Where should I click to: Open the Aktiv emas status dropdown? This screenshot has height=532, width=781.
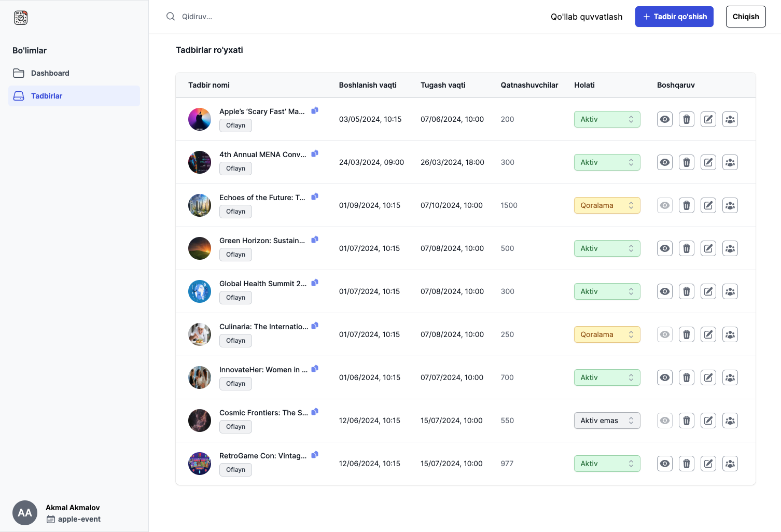[607, 421]
